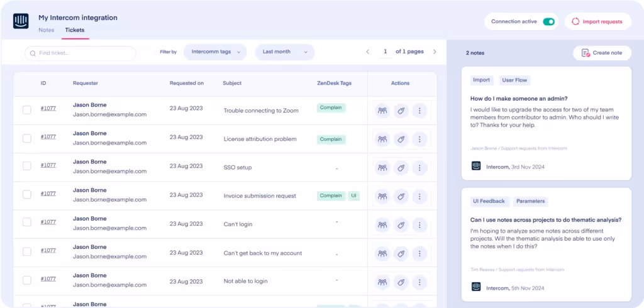Click the UI tag on Invoice submission request
Screen dimensions: 644x308
(x=353, y=196)
